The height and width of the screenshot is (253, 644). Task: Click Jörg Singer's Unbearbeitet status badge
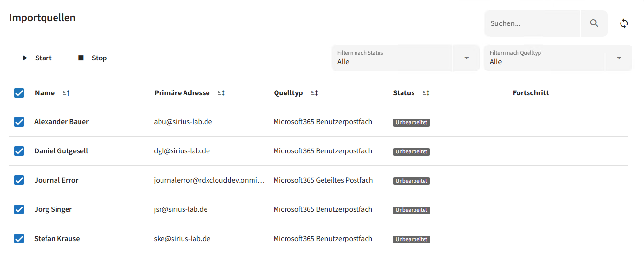[x=412, y=210]
